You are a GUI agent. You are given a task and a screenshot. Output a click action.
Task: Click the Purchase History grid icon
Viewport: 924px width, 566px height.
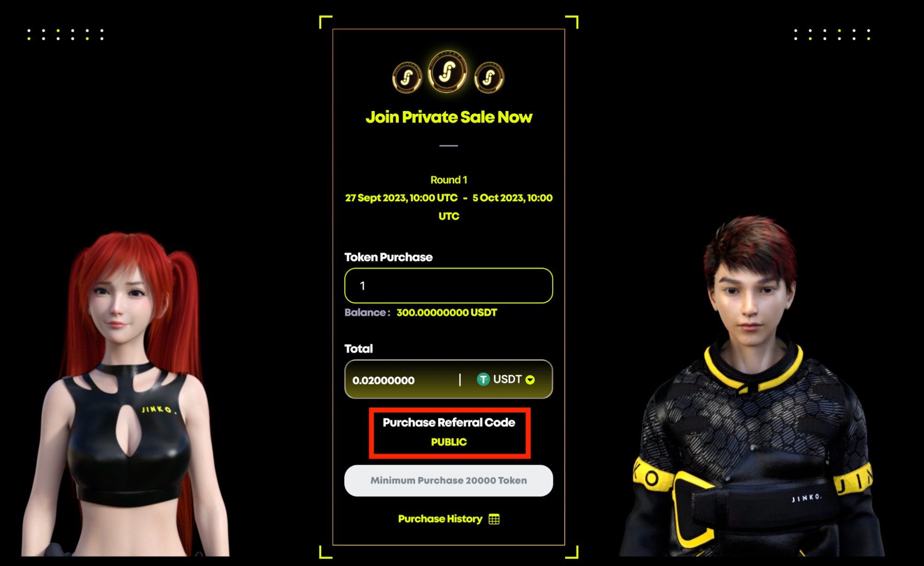pyautogui.click(x=500, y=518)
